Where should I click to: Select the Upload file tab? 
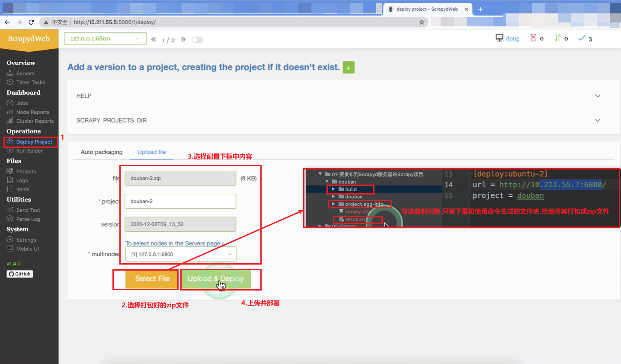click(x=152, y=152)
